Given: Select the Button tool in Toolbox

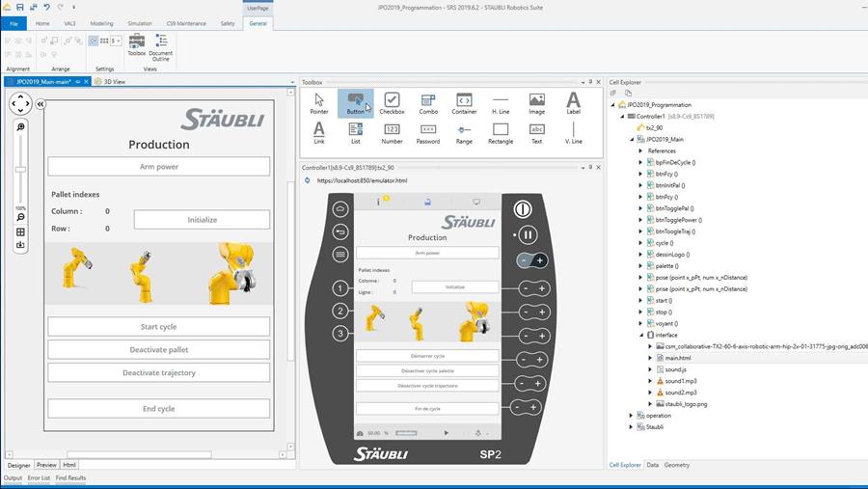Looking at the screenshot, I should pos(355,102).
